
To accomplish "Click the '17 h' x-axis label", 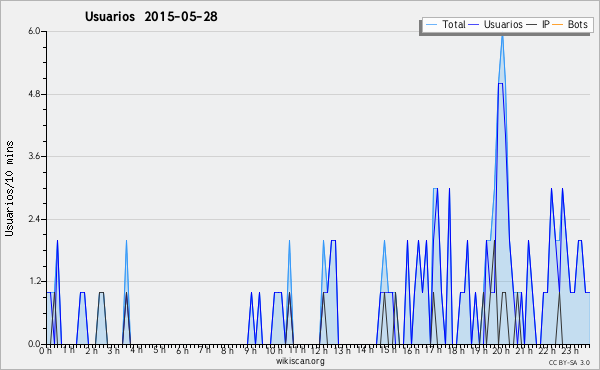I will click(x=433, y=350).
